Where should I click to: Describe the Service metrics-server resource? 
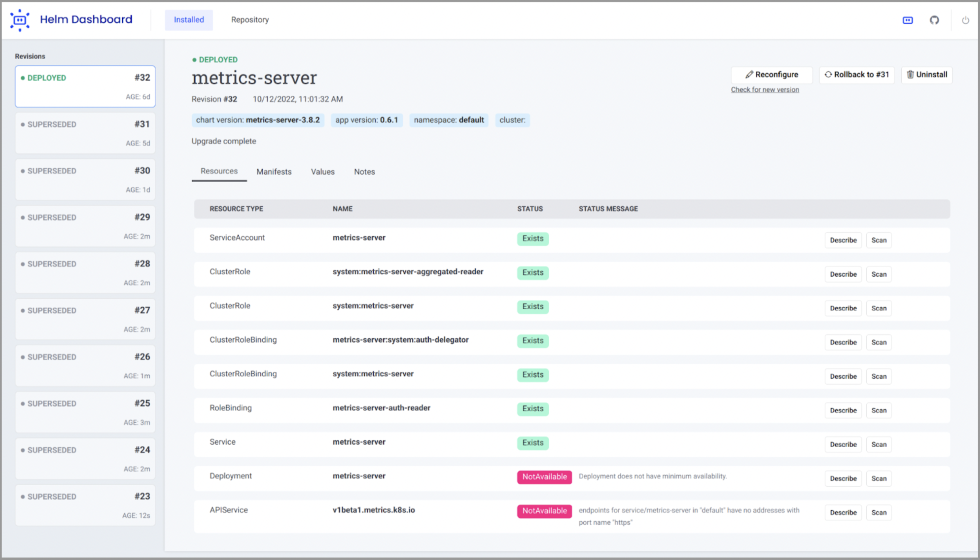pyautogui.click(x=843, y=444)
